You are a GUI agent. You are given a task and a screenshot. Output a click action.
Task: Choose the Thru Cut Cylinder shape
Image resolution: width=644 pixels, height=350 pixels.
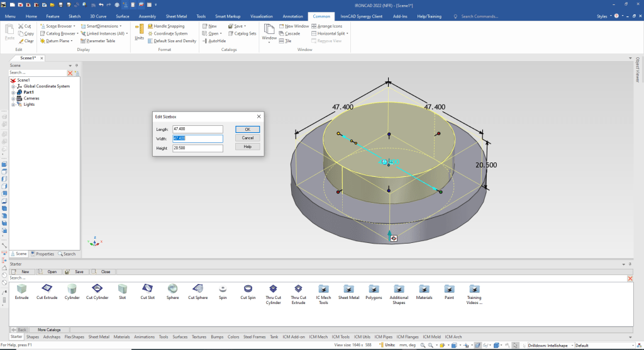tap(273, 288)
